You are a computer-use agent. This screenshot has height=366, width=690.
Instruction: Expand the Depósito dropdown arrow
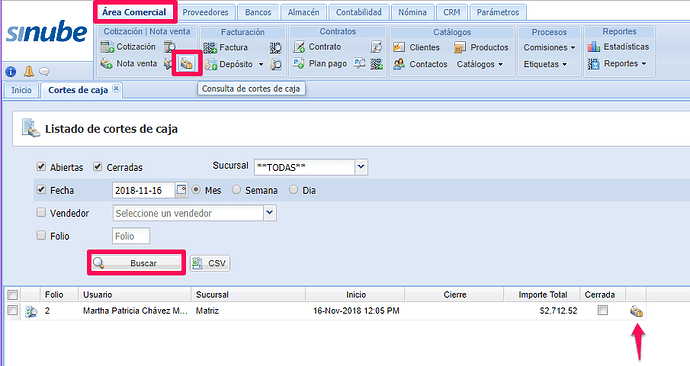point(261,64)
